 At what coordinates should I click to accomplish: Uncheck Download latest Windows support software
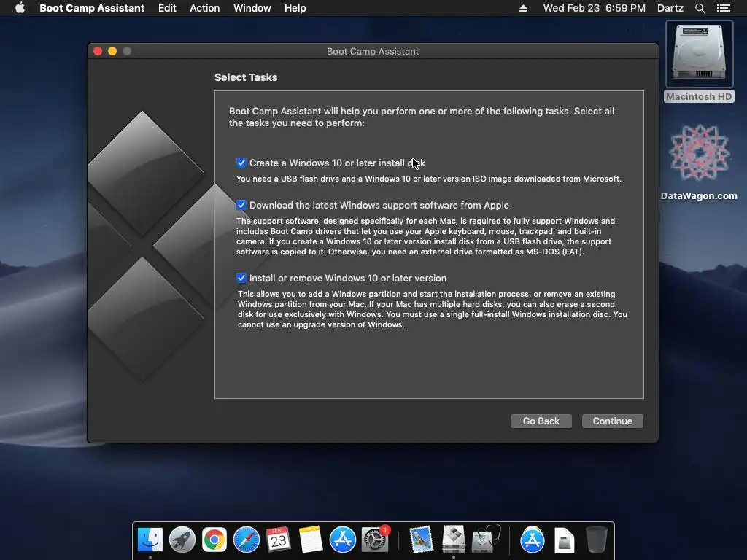[x=241, y=205]
